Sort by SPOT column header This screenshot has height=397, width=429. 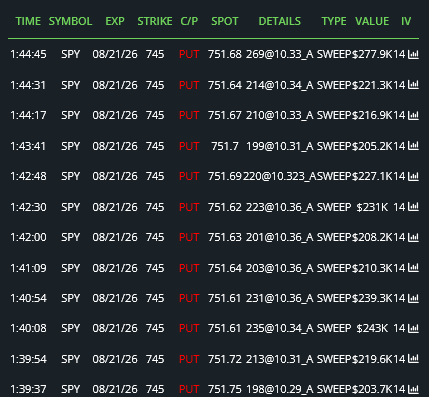[x=225, y=21]
